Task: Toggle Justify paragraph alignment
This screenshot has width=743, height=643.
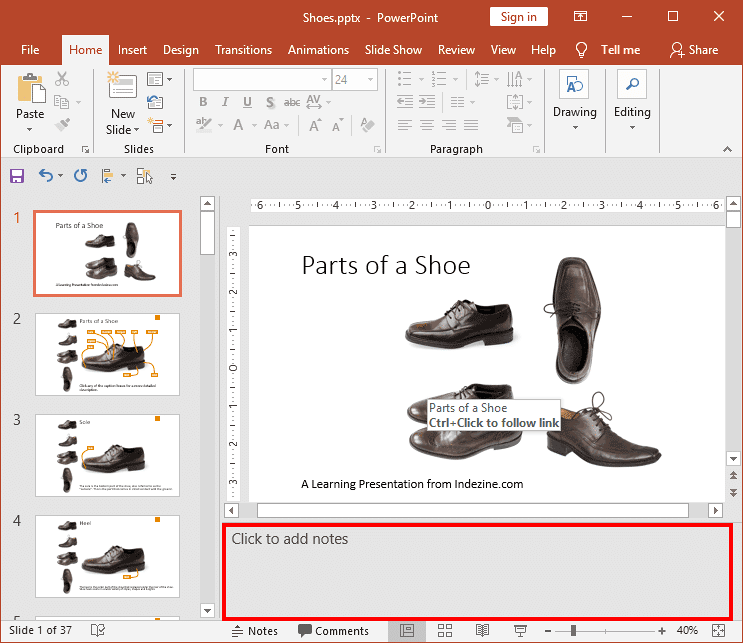Action: pos(471,125)
